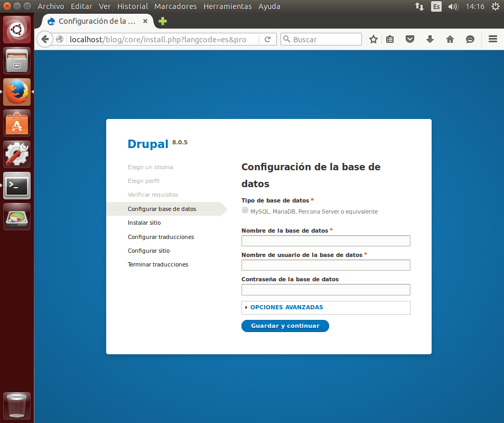Close the Configuración de la tab

145,21
